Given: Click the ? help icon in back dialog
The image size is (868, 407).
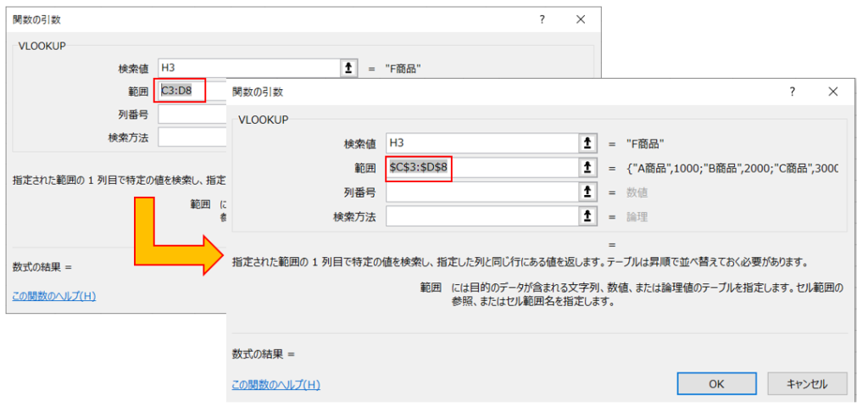Looking at the screenshot, I should click(x=542, y=20).
